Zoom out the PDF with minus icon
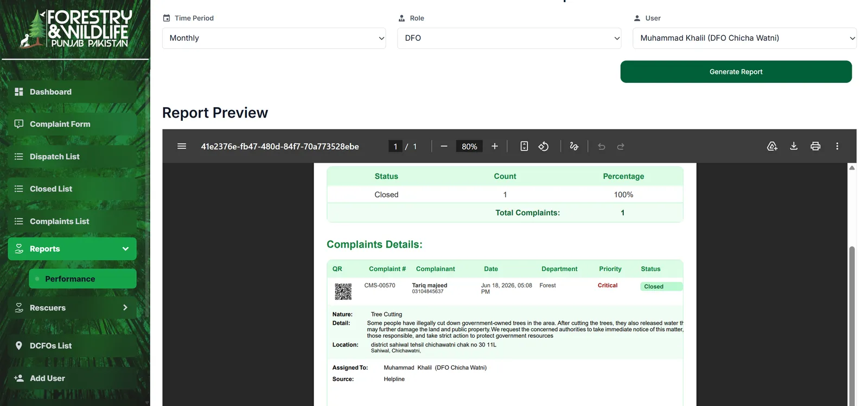Viewport: 868px width, 406px height. (444, 146)
